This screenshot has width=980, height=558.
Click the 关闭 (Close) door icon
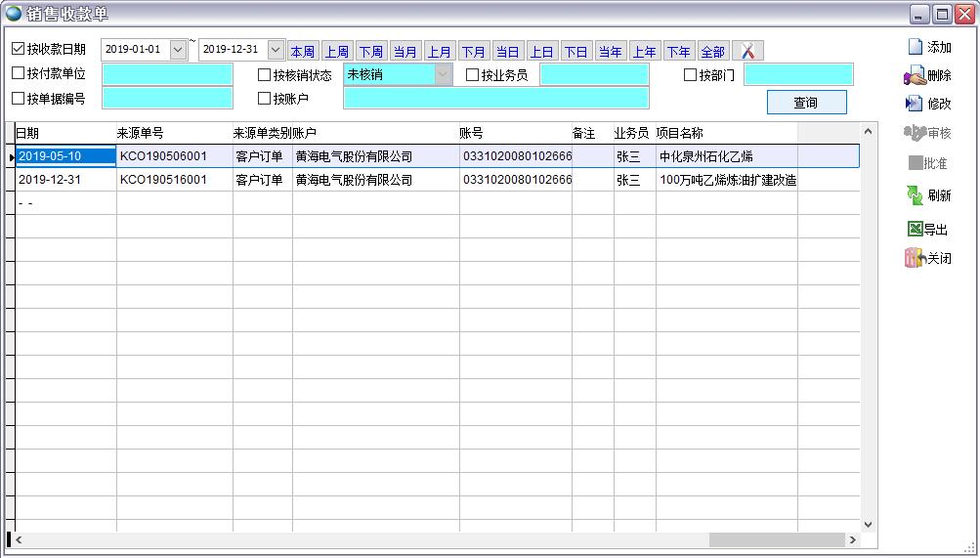coord(915,259)
